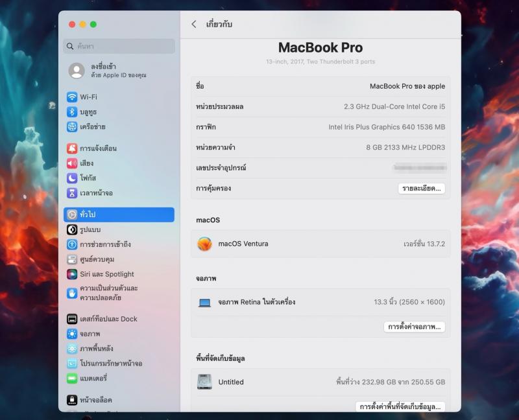Viewport: 519px width, 420px height.
Task: Click the "เกี่ยวกับ" page title
Action: (219, 24)
